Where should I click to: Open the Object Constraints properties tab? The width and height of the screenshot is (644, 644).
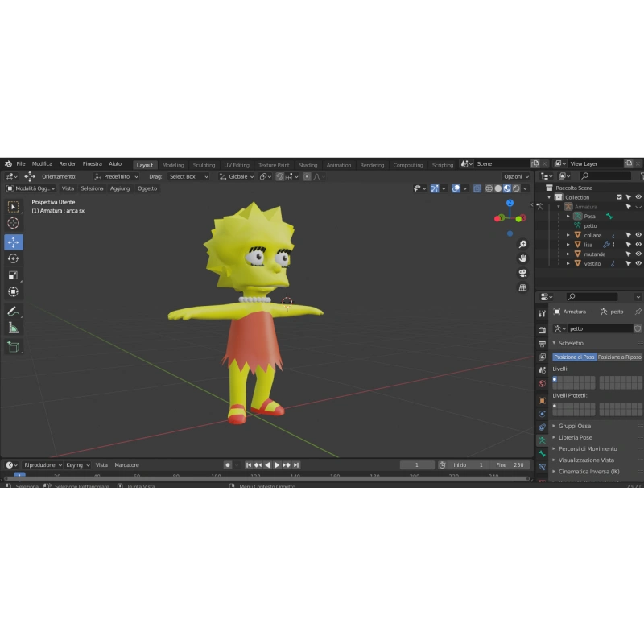click(x=542, y=427)
